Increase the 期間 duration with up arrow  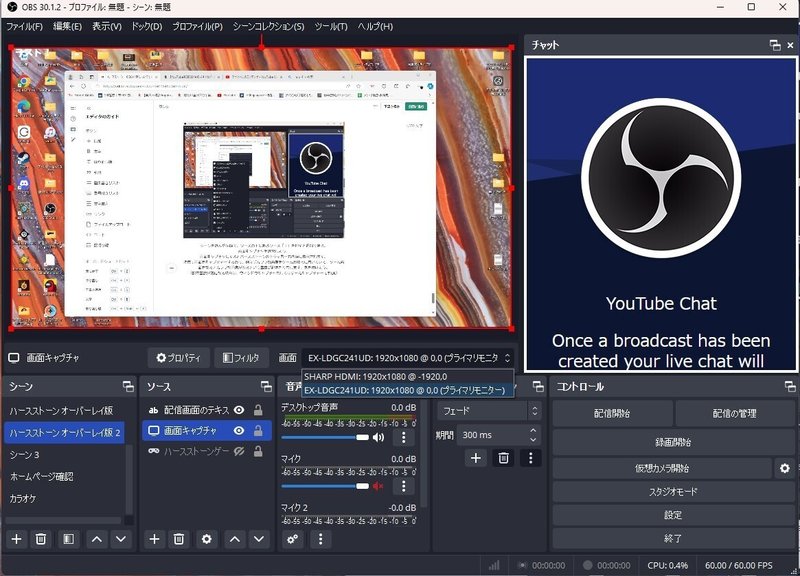point(533,431)
